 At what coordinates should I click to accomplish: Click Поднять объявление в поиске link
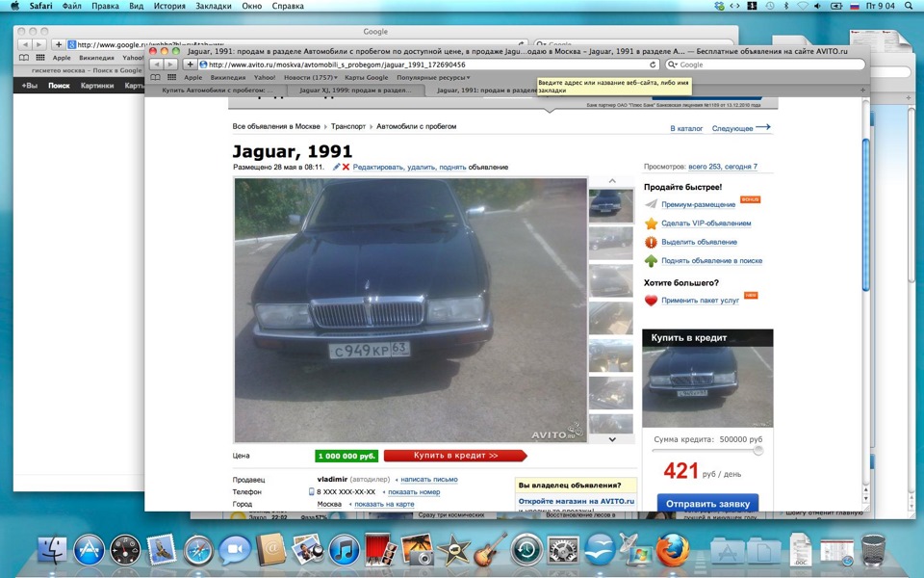(x=712, y=261)
